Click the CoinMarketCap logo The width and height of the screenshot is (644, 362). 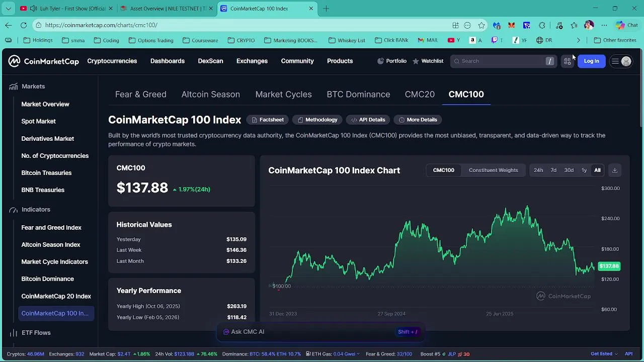tap(43, 61)
